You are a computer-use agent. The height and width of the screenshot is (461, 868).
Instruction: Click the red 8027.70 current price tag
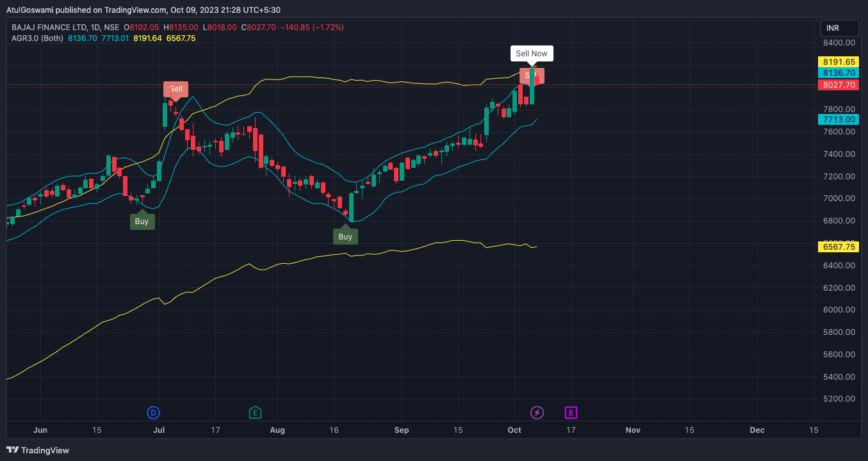click(839, 85)
